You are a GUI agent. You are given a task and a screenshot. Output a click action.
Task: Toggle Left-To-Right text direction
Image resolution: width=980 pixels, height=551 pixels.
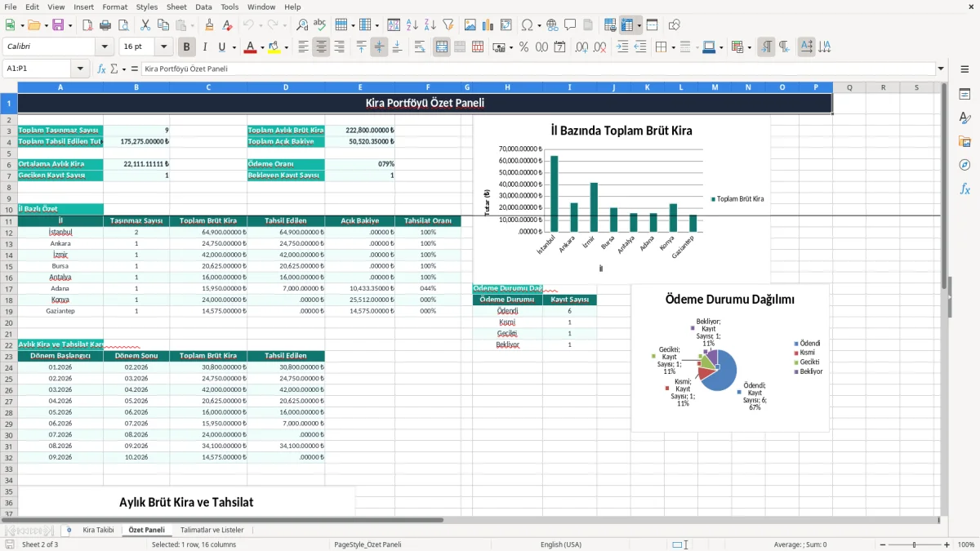[766, 47]
